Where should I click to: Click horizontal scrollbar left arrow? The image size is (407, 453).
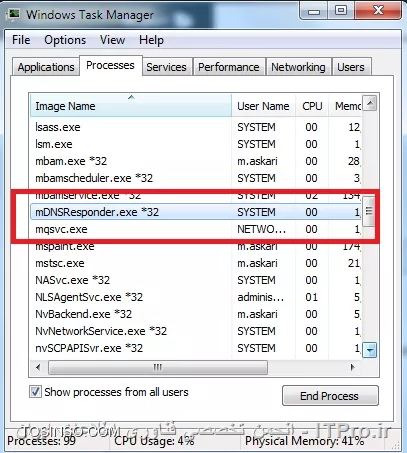click(x=38, y=368)
